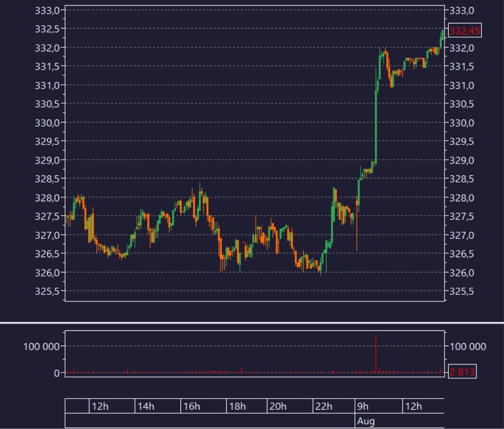
Task: Click 327,5 on the left price axis
Action: pos(47,216)
